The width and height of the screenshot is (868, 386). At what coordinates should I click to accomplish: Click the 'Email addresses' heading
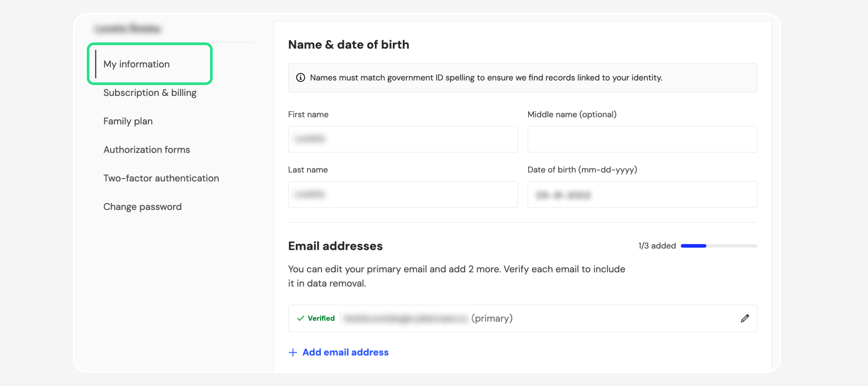(x=335, y=246)
